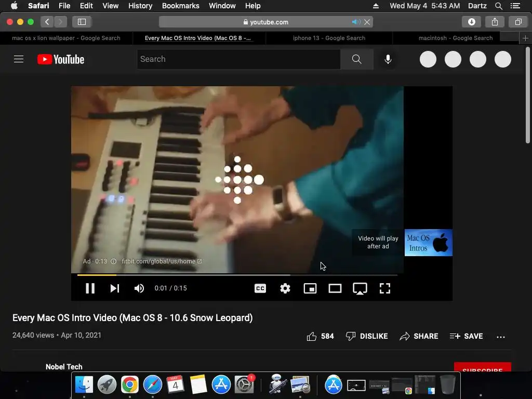Screen dimensions: 532x399
Task: Start voice search with the microphone
Action: pos(388,59)
